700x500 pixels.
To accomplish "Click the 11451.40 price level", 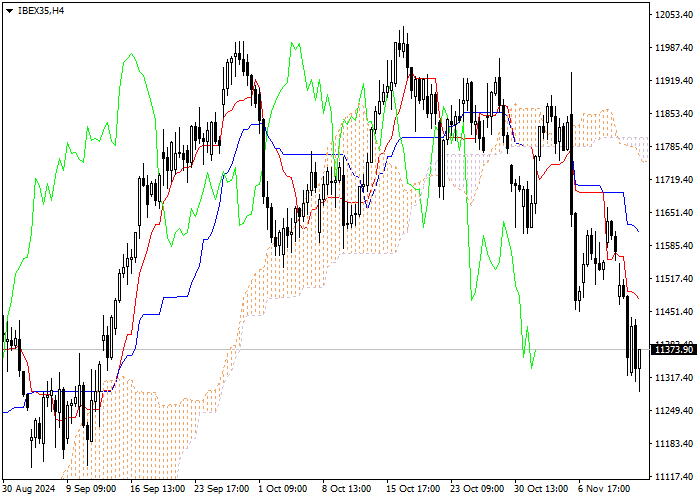I will click(x=674, y=312).
